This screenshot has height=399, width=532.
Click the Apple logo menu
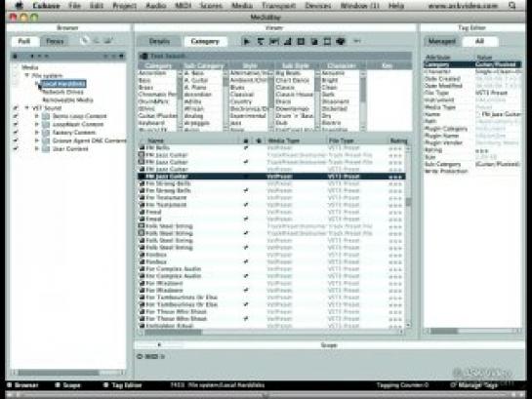(20, 6)
